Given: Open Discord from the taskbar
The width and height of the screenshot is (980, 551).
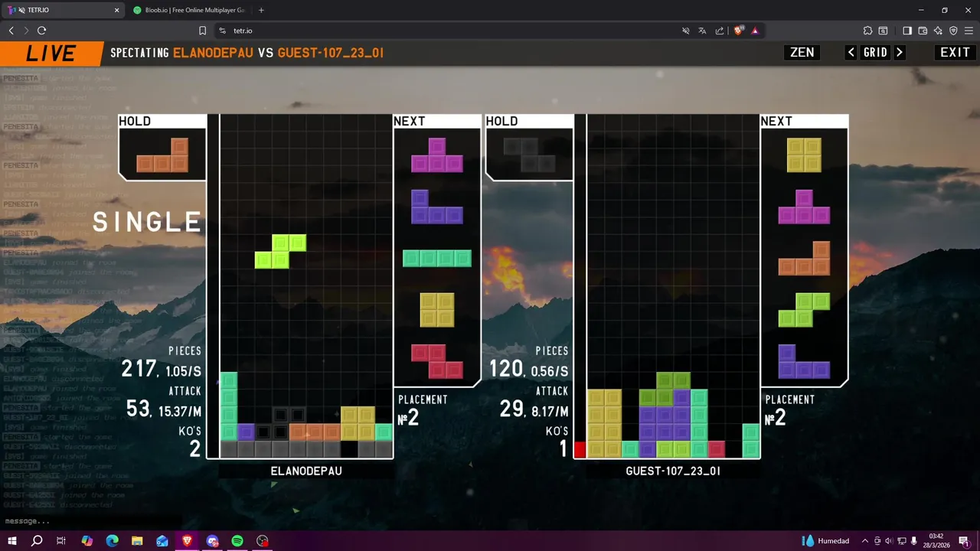Looking at the screenshot, I should click(x=212, y=541).
